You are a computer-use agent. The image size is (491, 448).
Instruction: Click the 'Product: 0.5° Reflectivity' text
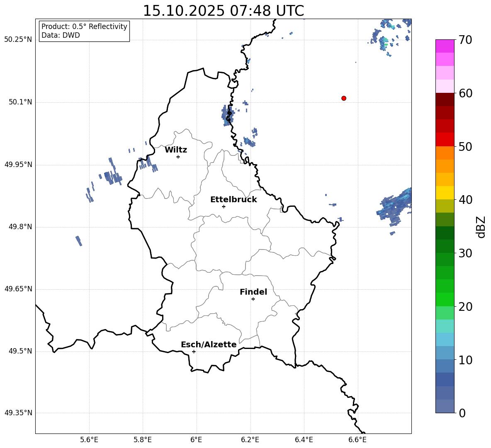pos(84,27)
